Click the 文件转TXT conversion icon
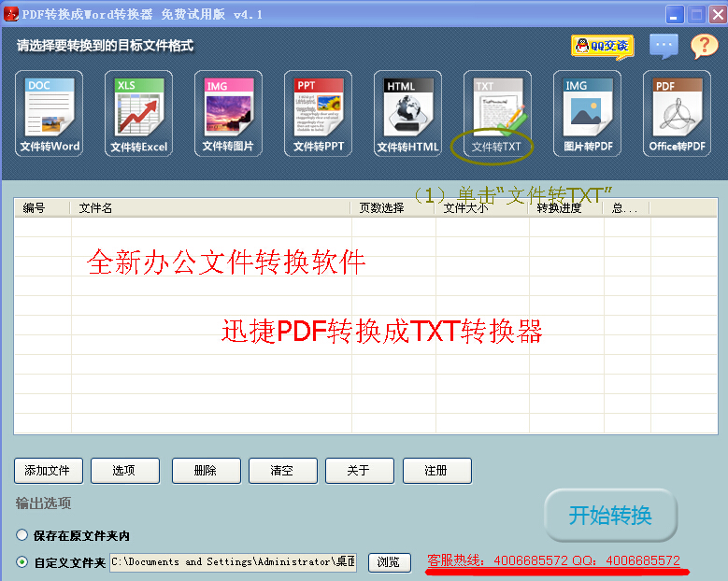The image size is (728, 581). [497, 113]
